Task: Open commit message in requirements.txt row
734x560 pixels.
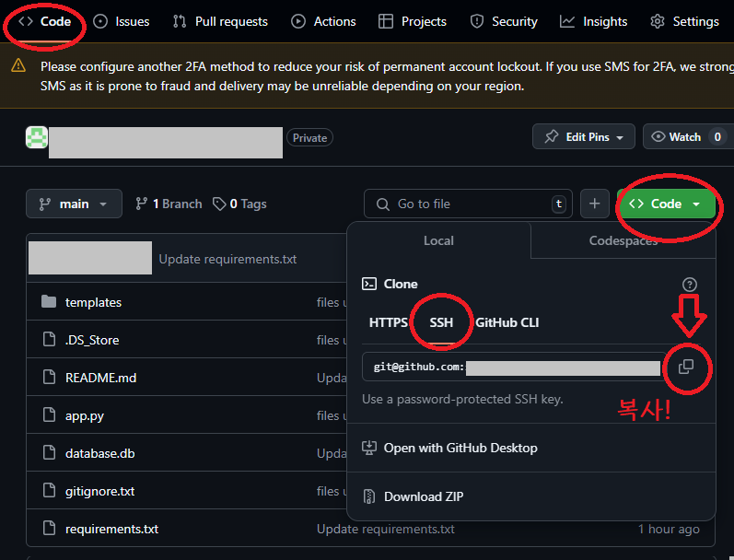Action: [385, 529]
